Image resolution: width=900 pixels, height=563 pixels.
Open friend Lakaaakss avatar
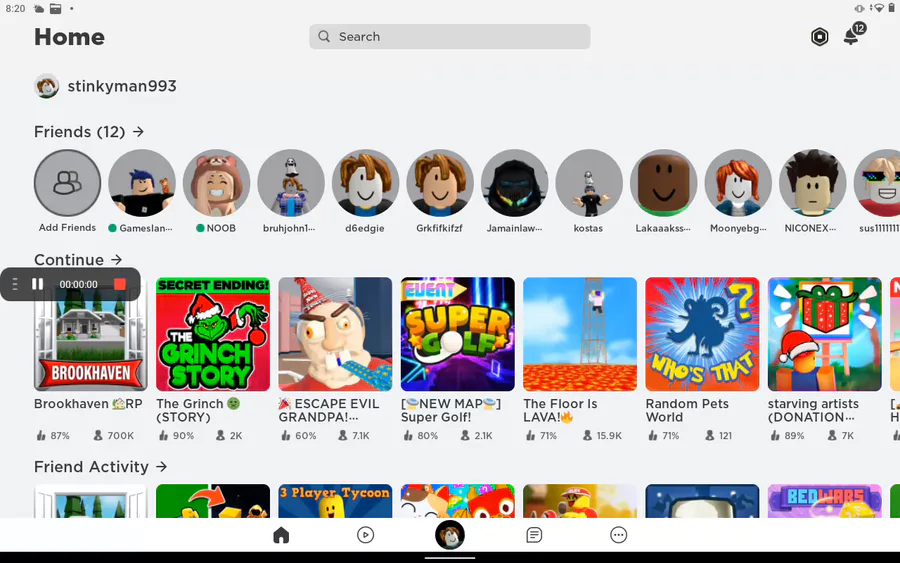coord(664,183)
